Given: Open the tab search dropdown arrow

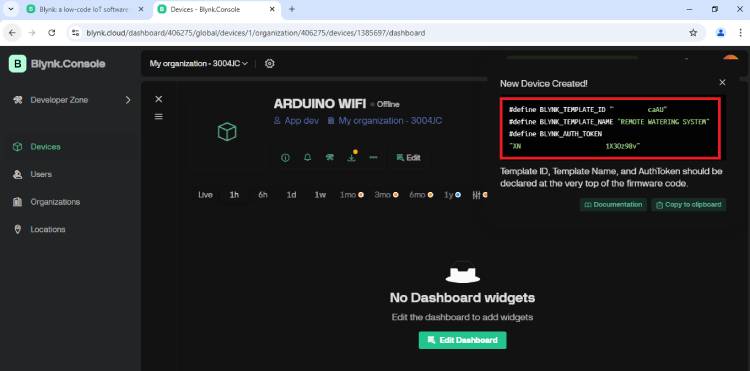Looking at the screenshot, I should click(11, 9).
